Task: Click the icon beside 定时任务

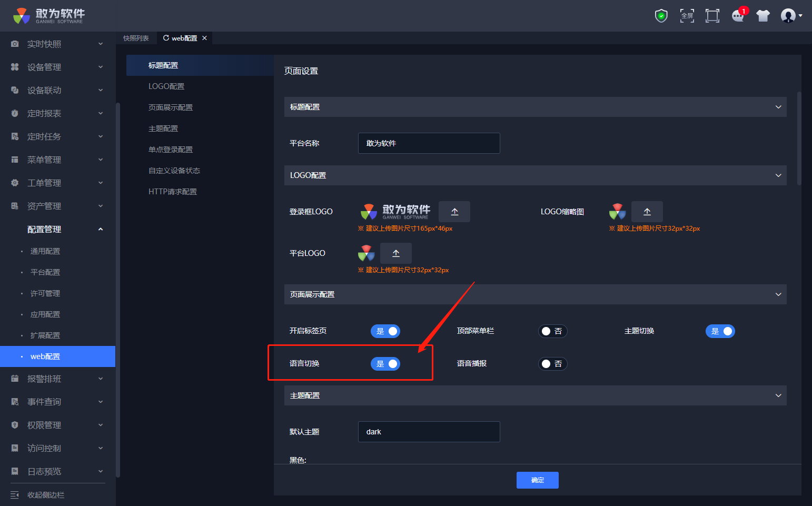Action: point(15,136)
